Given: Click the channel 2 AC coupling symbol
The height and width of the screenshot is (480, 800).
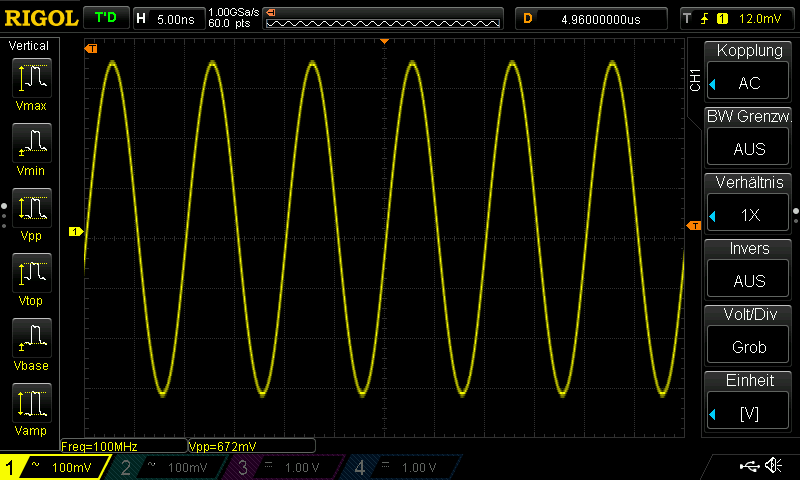Looking at the screenshot, I should tap(152, 465).
